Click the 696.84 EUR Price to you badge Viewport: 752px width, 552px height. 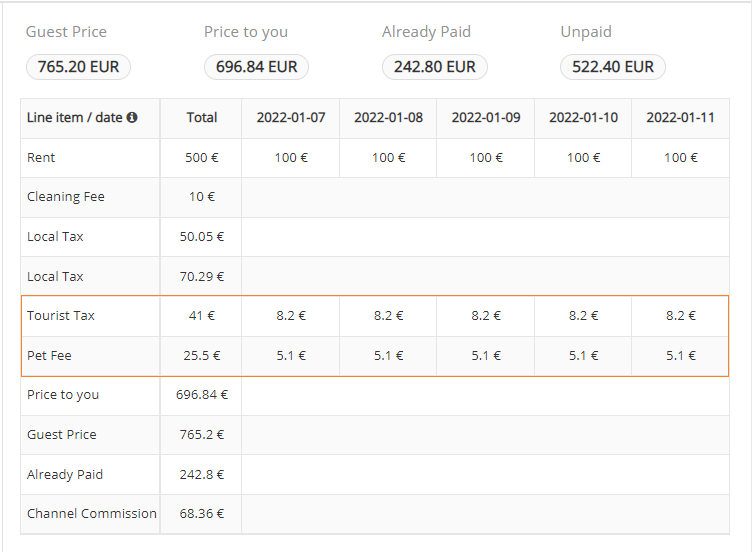tap(256, 67)
